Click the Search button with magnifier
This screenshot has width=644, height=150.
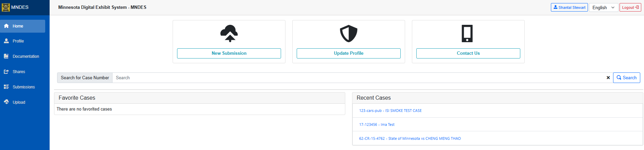(626, 78)
